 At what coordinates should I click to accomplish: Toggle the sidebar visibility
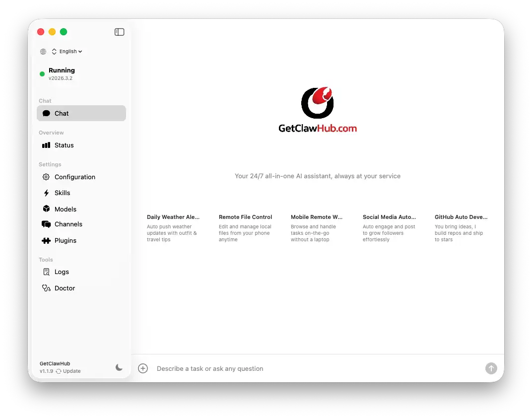coord(119,31)
